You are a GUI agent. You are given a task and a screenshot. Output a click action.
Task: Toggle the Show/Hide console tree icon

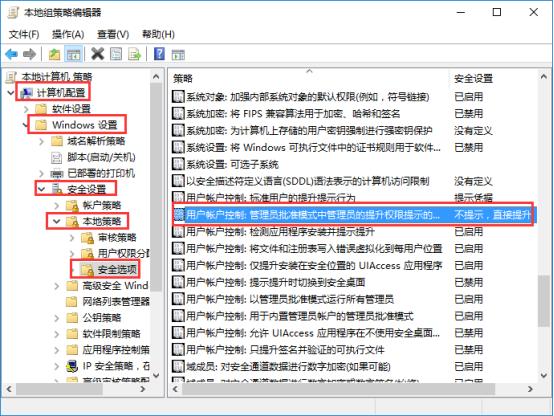(x=74, y=54)
